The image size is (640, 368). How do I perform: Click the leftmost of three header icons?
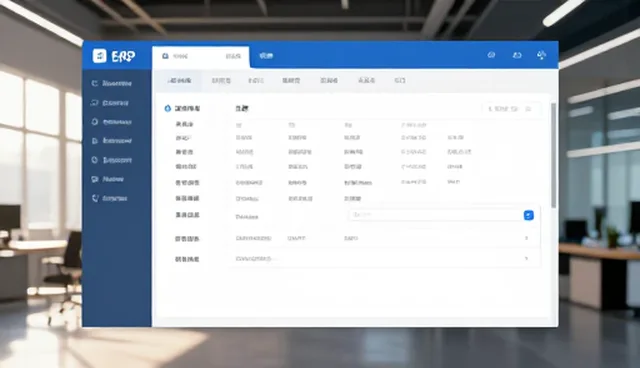491,55
